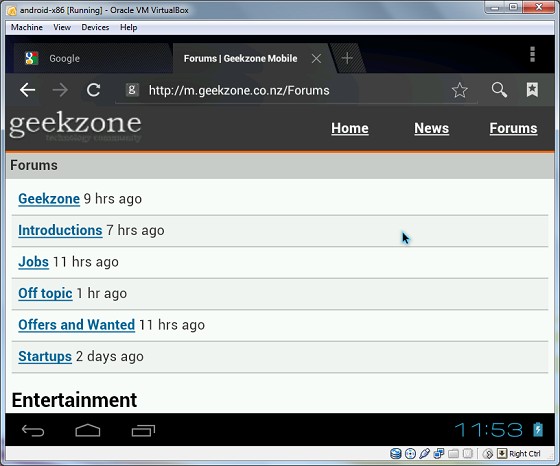Click VirtualBox mouse integration icon

coord(488,454)
